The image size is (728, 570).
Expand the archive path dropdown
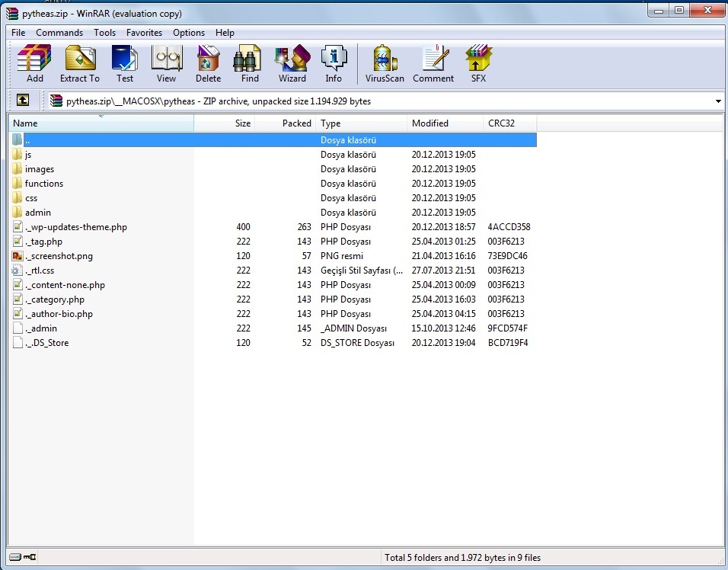[718, 101]
